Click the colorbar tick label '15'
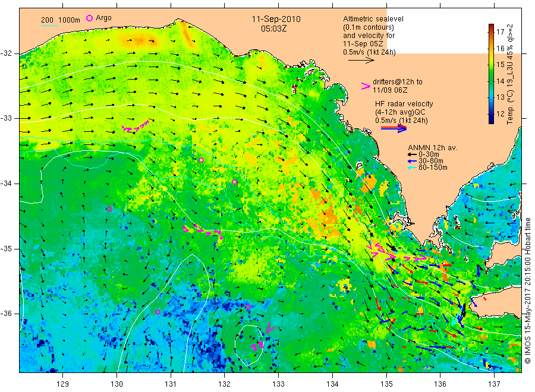The height and width of the screenshot is (392, 535). (500, 65)
